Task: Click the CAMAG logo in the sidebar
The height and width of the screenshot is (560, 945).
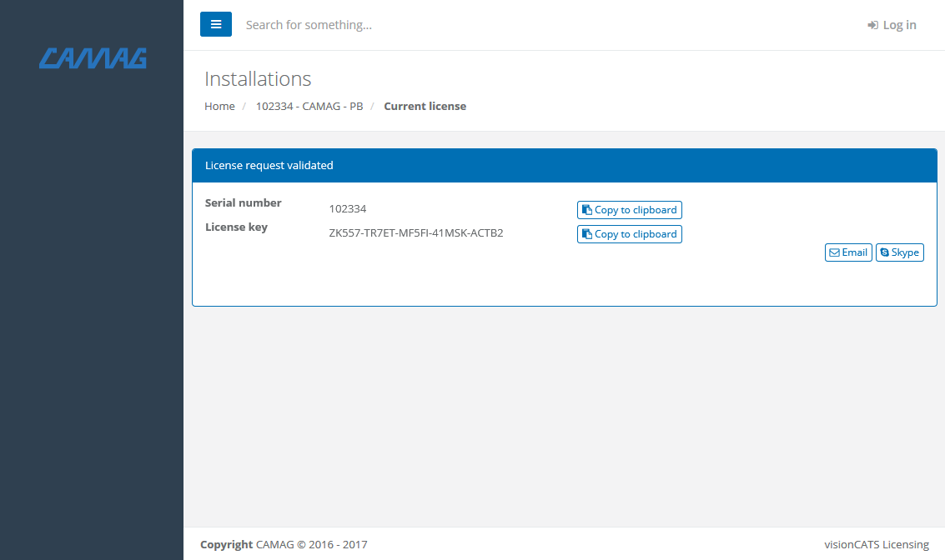Action: point(92,58)
